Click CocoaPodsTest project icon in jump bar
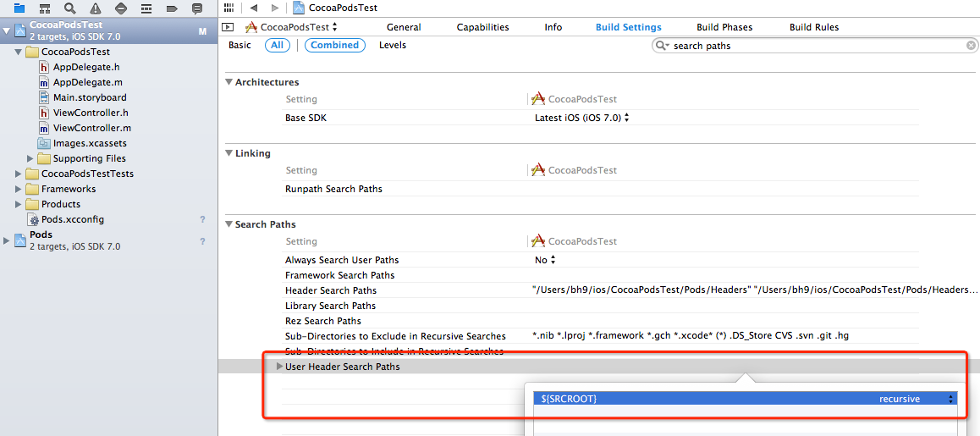Screen dimensions: 980x436 [x=299, y=8]
